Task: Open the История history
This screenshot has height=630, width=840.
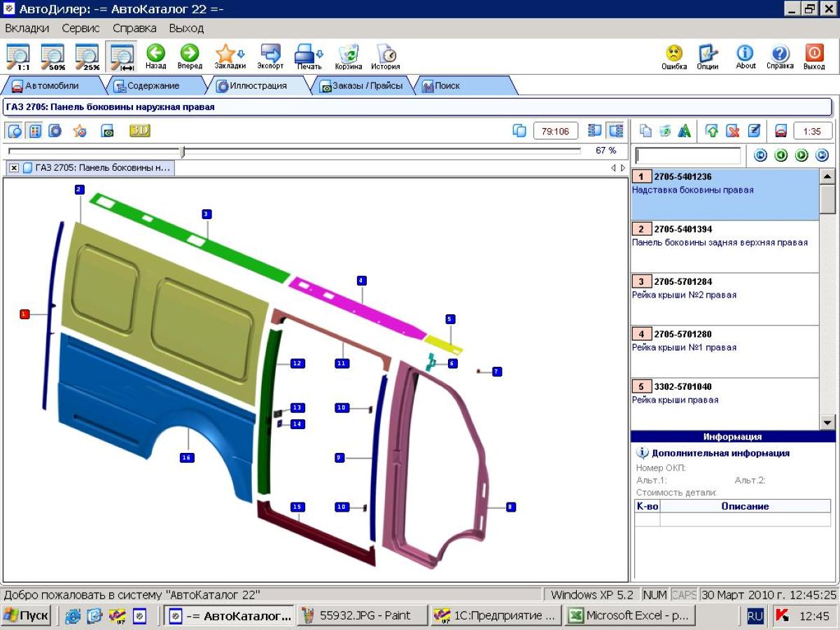Action: [386, 57]
